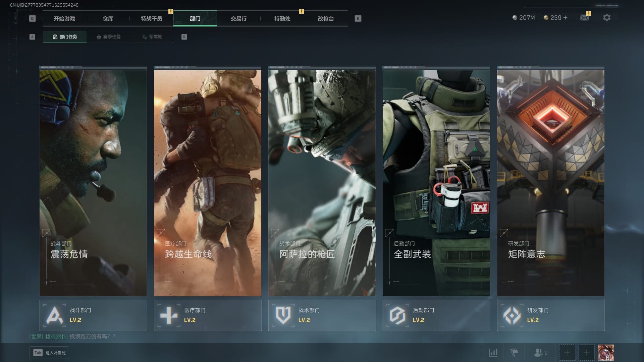
Task: Select the 赛季任务 sub-tab
Action: point(108,37)
